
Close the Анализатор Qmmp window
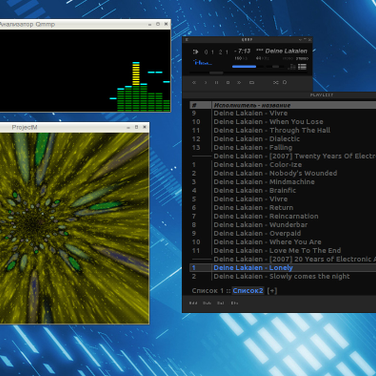point(166,24)
